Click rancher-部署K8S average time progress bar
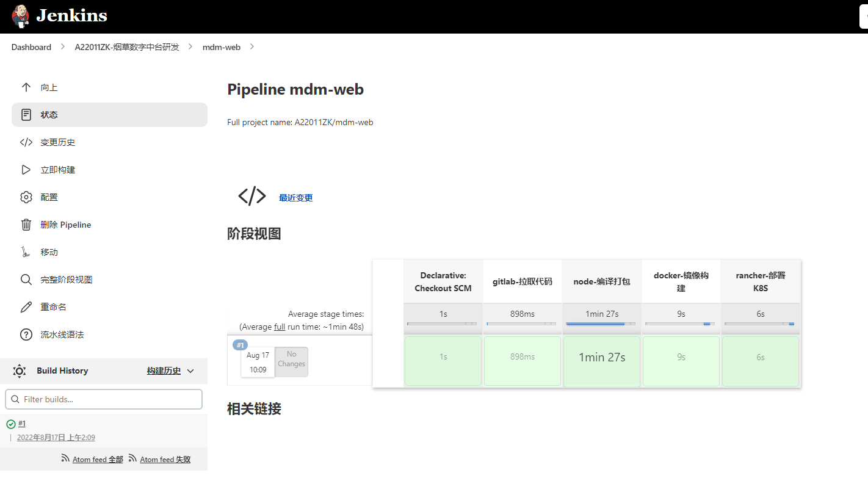The image size is (868, 492). click(x=759, y=324)
